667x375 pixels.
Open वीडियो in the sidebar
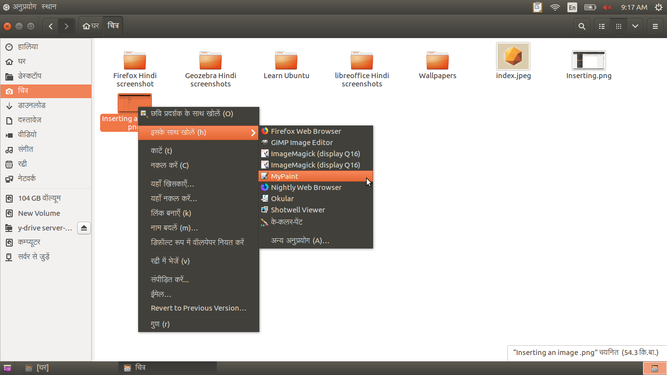coord(46,135)
